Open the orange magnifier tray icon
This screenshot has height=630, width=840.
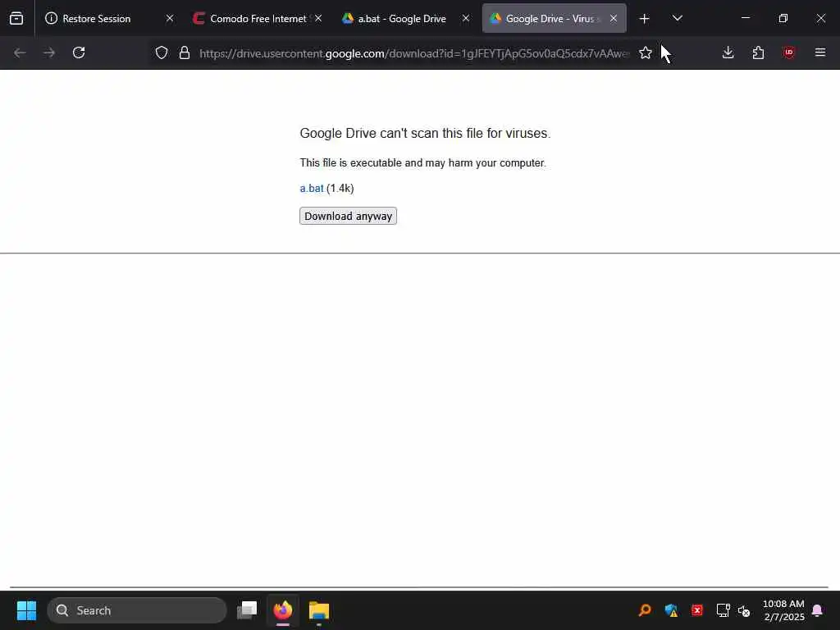click(645, 610)
